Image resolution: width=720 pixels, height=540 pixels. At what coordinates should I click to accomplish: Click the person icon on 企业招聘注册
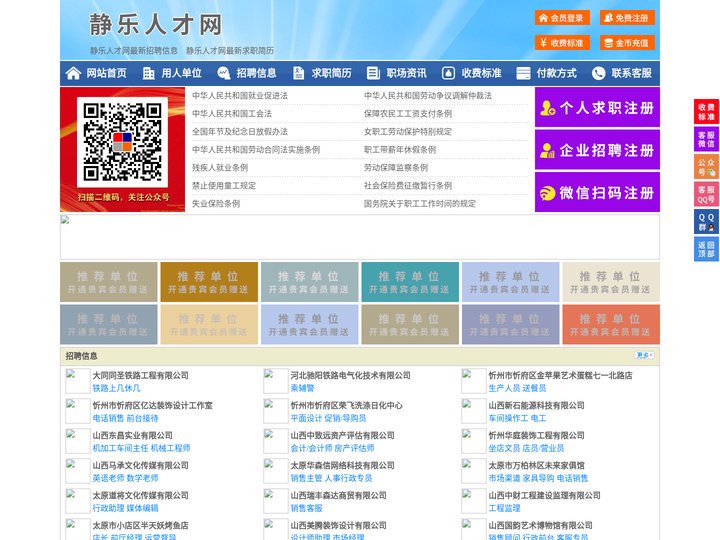(x=547, y=150)
